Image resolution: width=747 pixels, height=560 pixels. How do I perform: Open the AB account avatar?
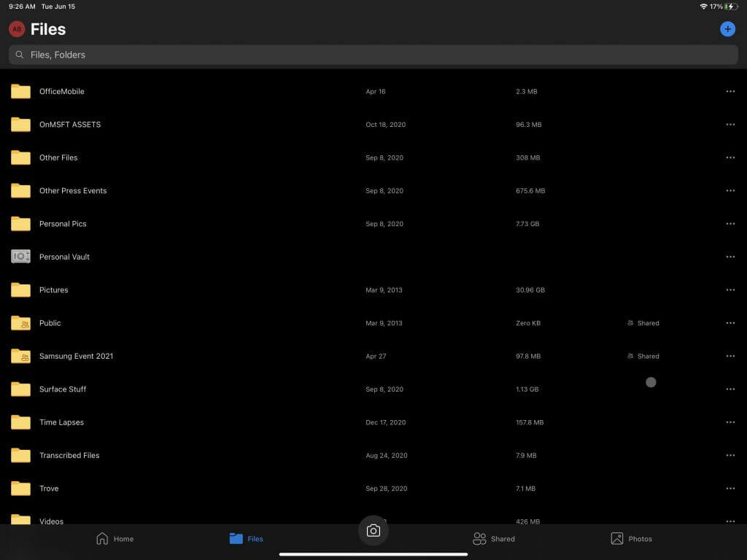[x=17, y=29]
